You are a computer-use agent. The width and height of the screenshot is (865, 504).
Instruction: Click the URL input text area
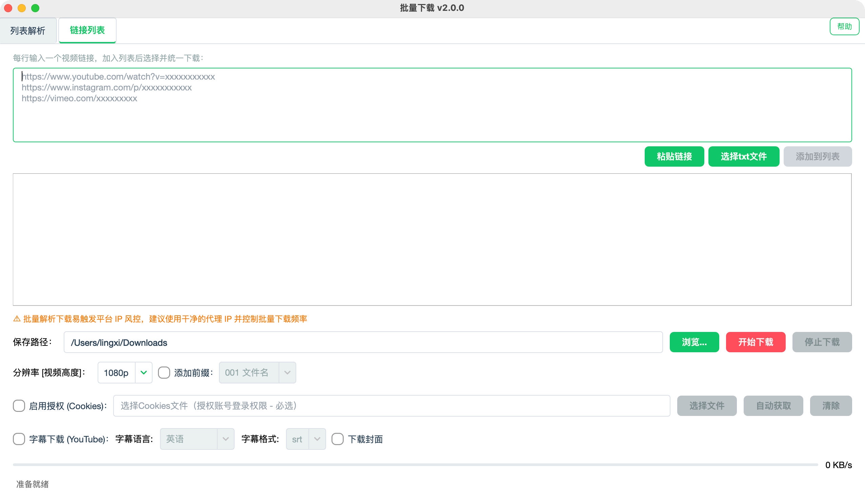coord(432,105)
